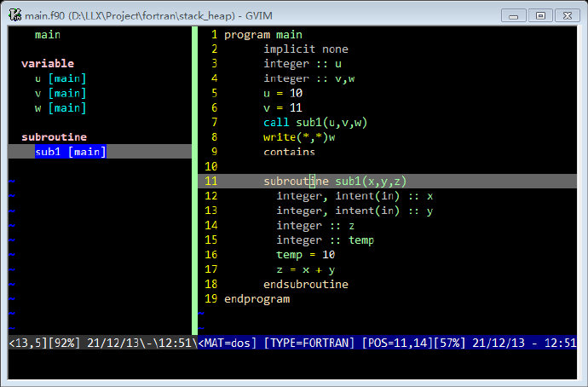Jump to variable 'u [main]' in tag list
Image resolution: width=588 pixels, height=387 pixels.
pyautogui.click(x=61, y=78)
